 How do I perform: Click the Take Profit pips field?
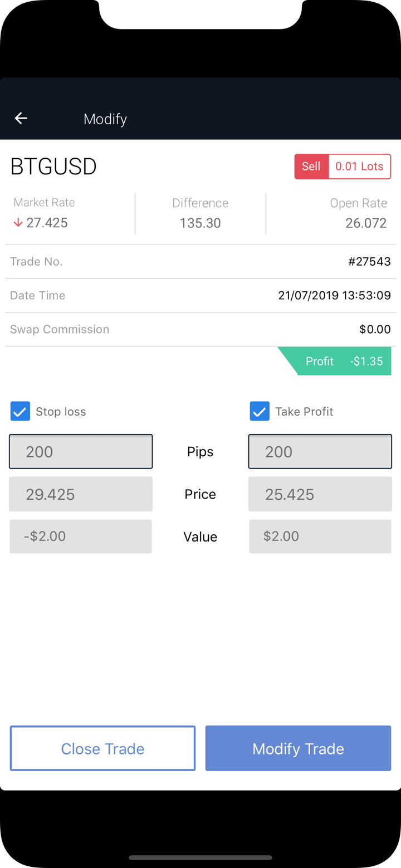(x=320, y=451)
